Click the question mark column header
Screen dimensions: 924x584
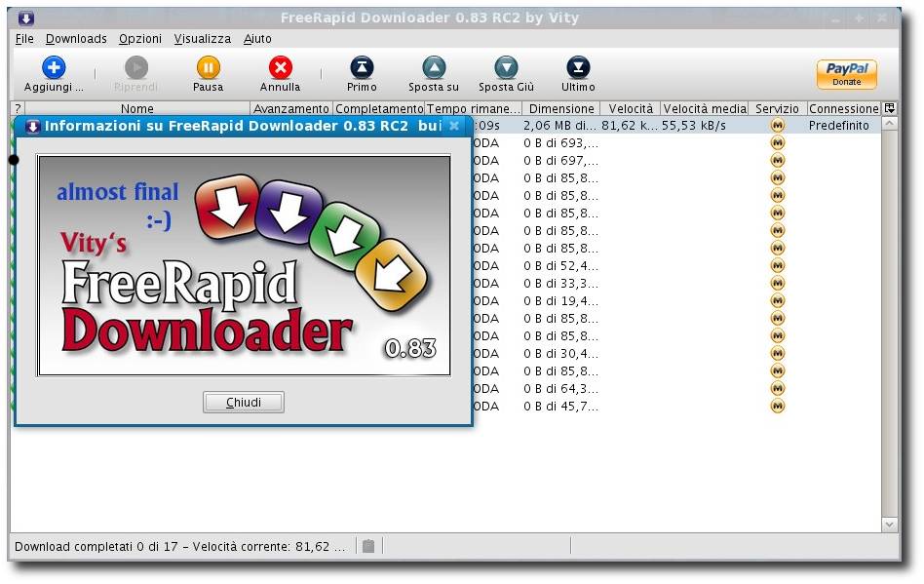[19, 108]
